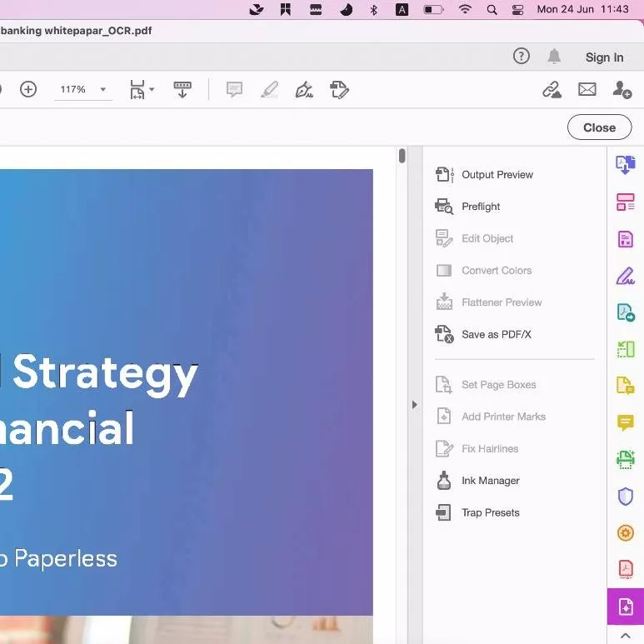Open the help question mark icon

[x=522, y=57]
